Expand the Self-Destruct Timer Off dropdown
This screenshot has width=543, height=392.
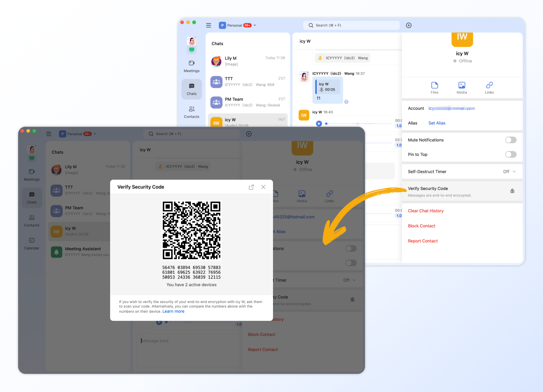click(509, 171)
